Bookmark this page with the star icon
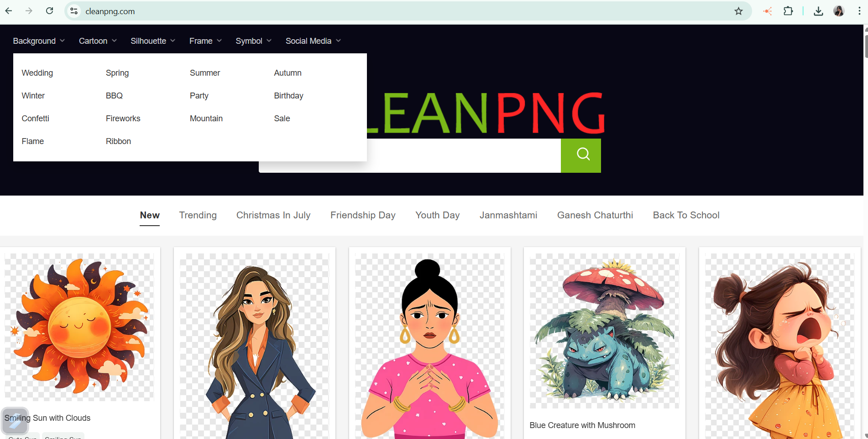The height and width of the screenshot is (439, 868). 738,11
